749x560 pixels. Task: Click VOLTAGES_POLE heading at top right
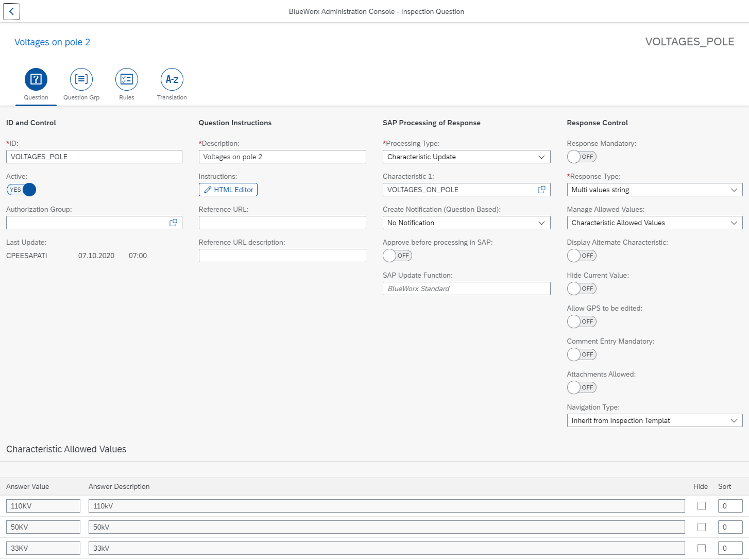690,42
